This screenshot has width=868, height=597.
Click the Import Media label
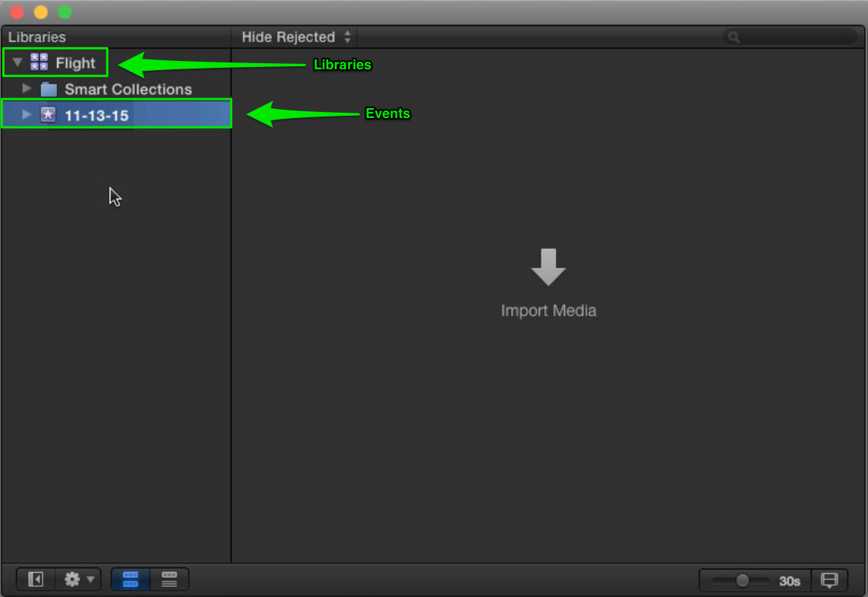tap(548, 311)
